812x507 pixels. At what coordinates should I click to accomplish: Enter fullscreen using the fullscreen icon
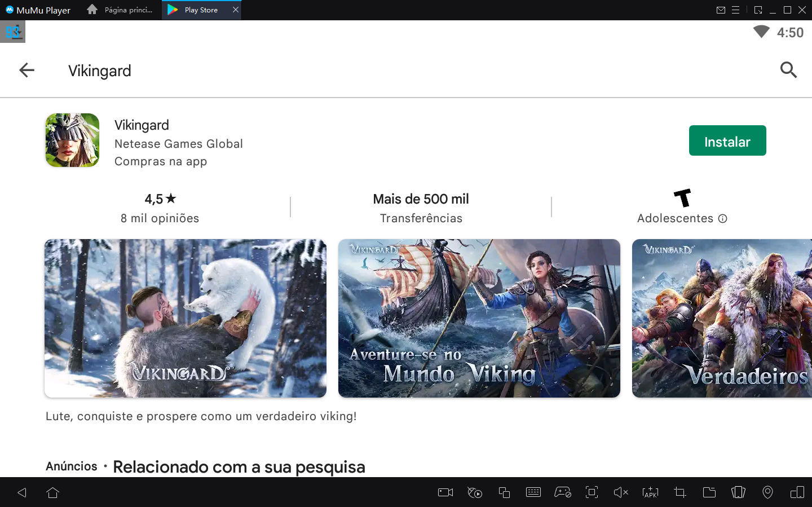[x=592, y=492]
